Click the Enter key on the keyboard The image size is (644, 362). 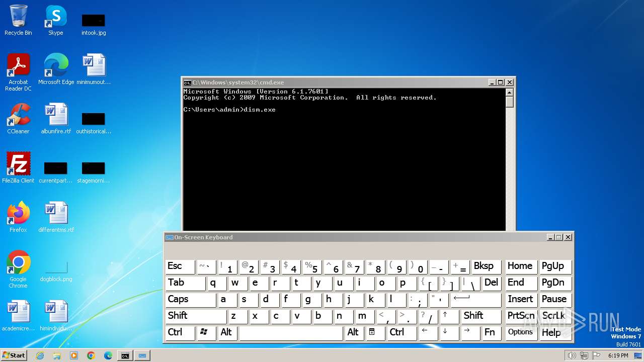[x=476, y=299]
